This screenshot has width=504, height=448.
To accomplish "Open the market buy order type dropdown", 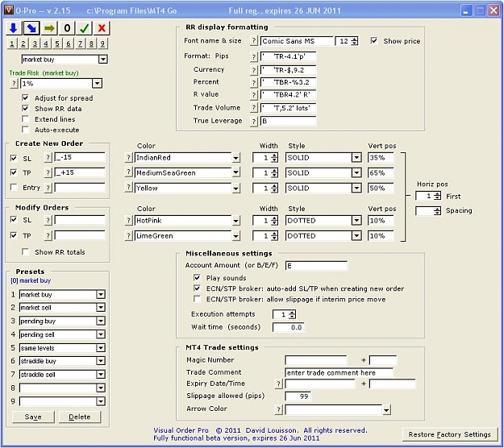I will click(103, 60).
